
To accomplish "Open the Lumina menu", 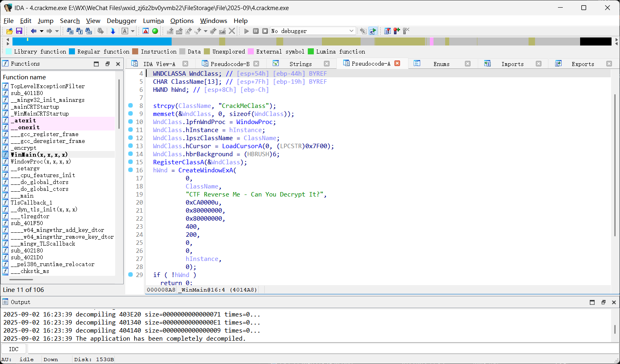I will tap(153, 21).
